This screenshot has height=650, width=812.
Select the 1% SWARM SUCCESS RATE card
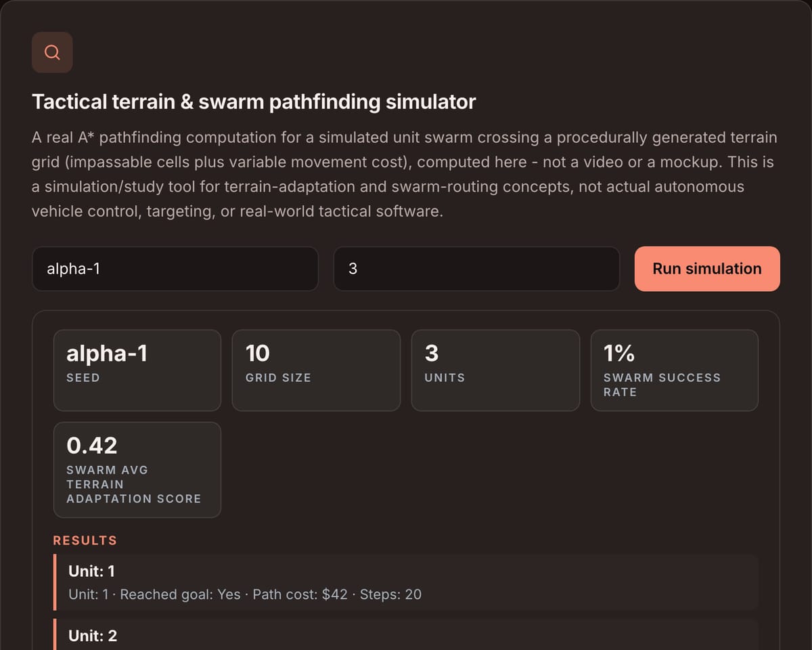tap(675, 370)
